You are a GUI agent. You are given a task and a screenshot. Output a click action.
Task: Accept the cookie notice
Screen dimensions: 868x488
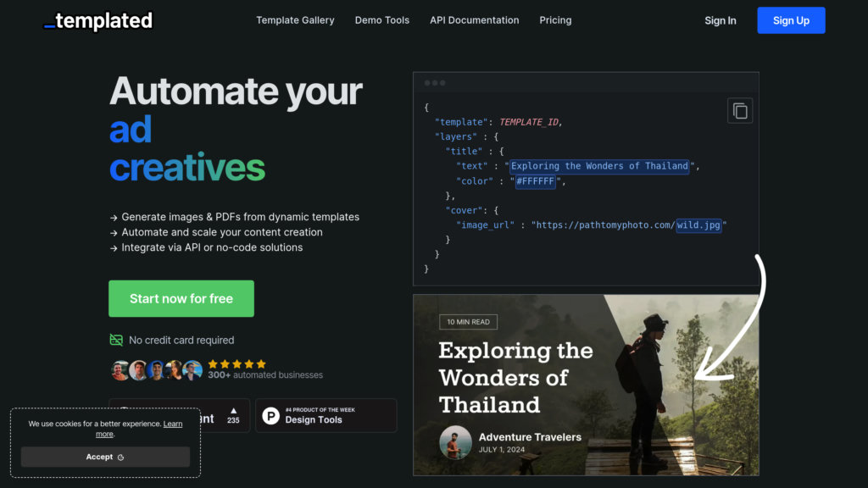pyautogui.click(x=105, y=457)
